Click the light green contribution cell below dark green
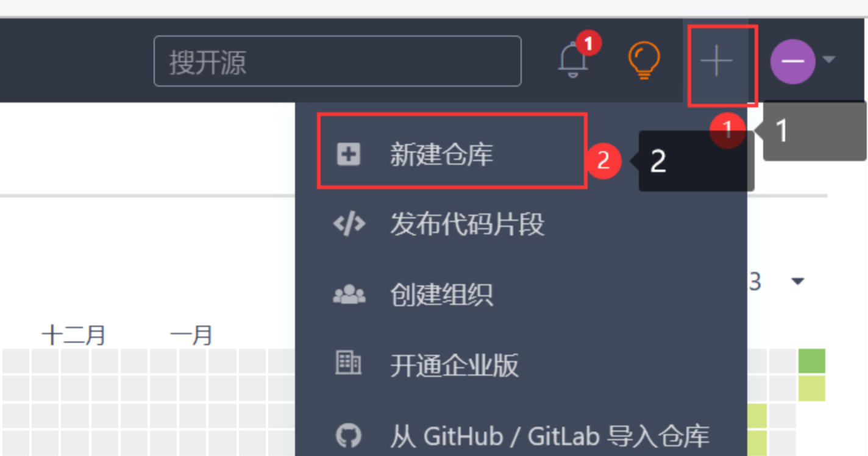The height and width of the screenshot is (456, 868). [x=812, y=388]
